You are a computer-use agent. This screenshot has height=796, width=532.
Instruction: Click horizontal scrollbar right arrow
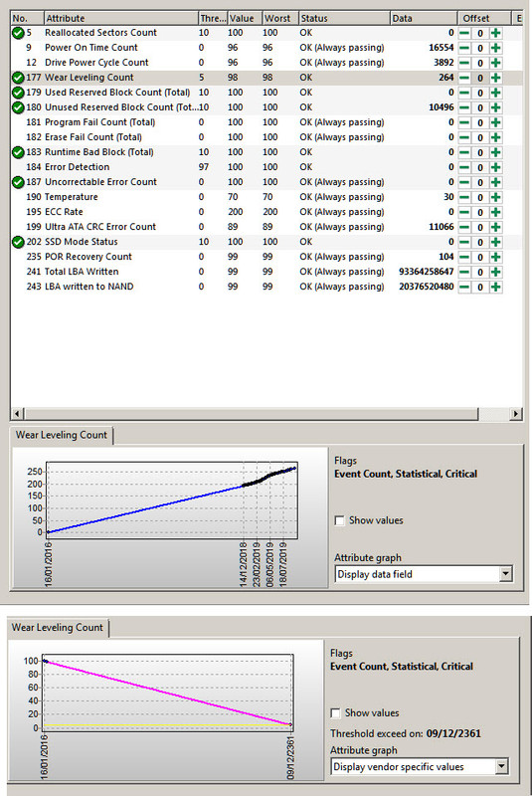click(516, 413)
